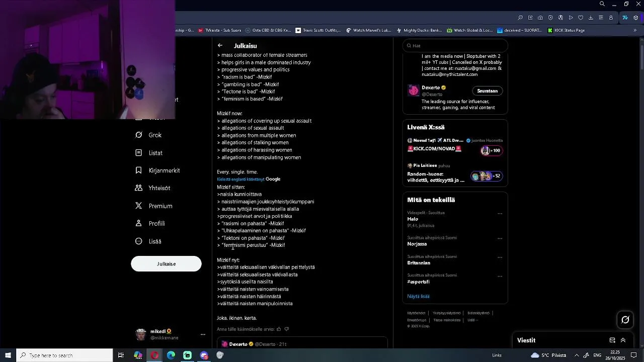Open options for Norjassa trend

(x=500, y=238)
